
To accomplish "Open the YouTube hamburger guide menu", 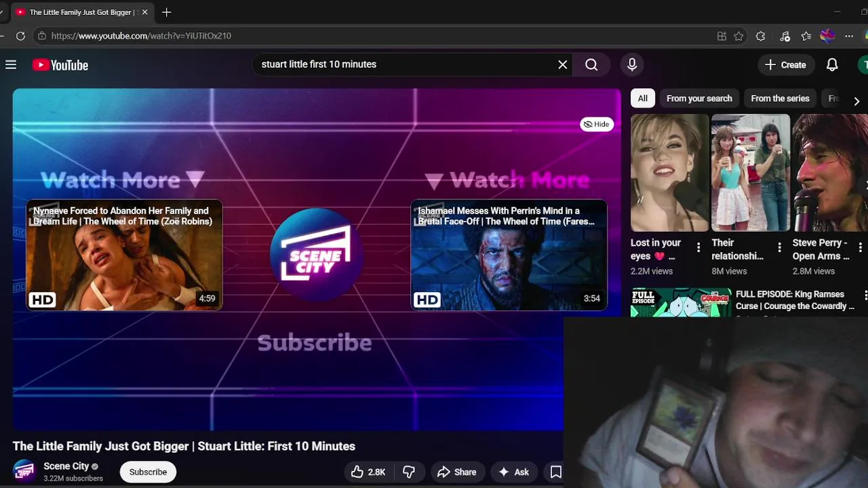I will (11, 65).
